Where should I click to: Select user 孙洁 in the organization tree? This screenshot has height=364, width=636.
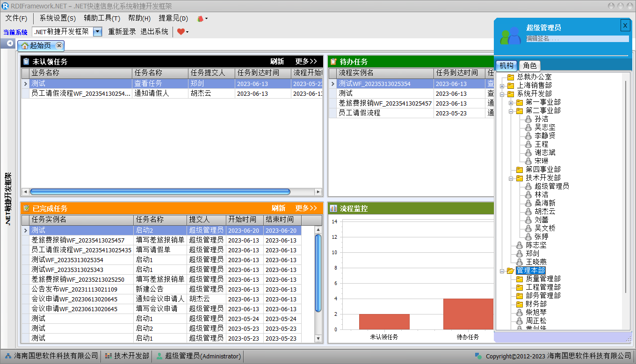coord(542,119)
